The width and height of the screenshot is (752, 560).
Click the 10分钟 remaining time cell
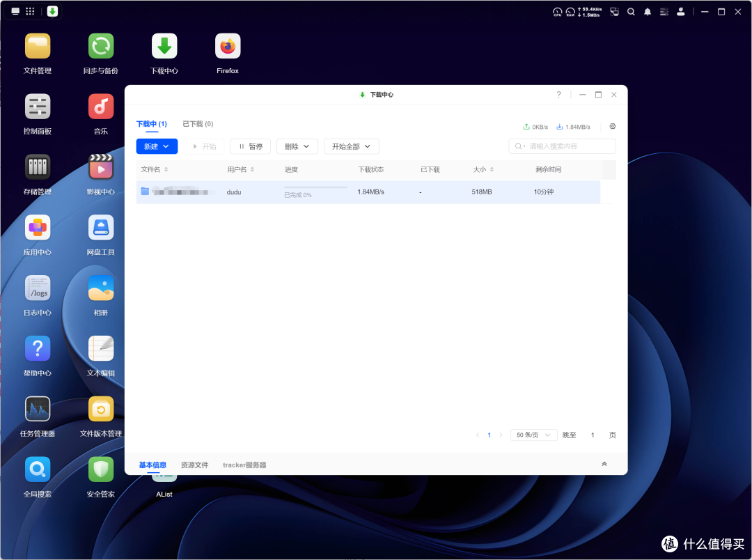pyautogui.click(x=543, y=192)
